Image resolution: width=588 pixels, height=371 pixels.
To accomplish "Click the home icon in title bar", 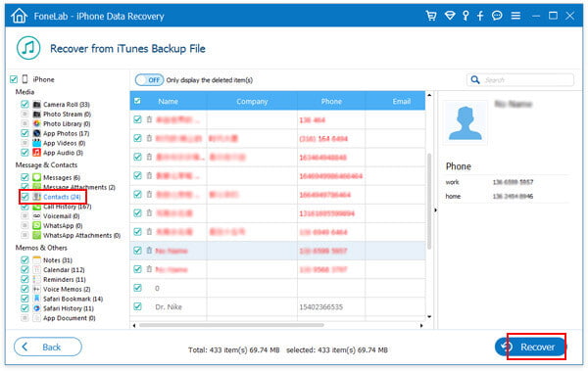I will pyautogui.click(x=20, y=16).
